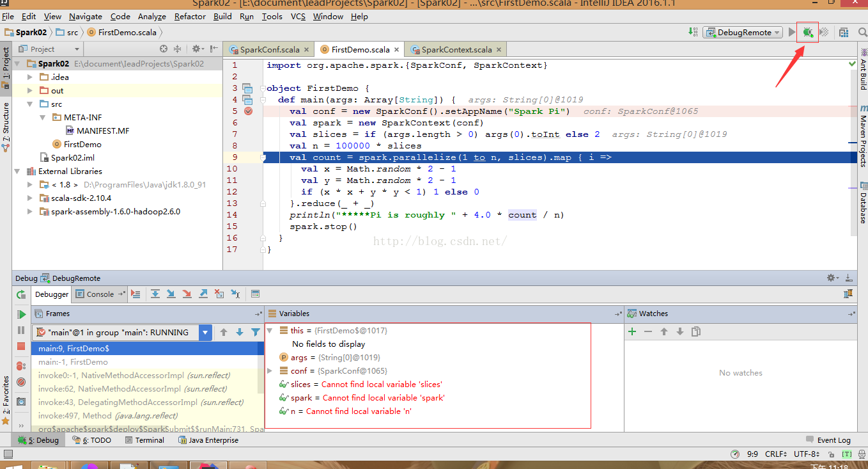Toggle frames filter funnel icon

256,332
